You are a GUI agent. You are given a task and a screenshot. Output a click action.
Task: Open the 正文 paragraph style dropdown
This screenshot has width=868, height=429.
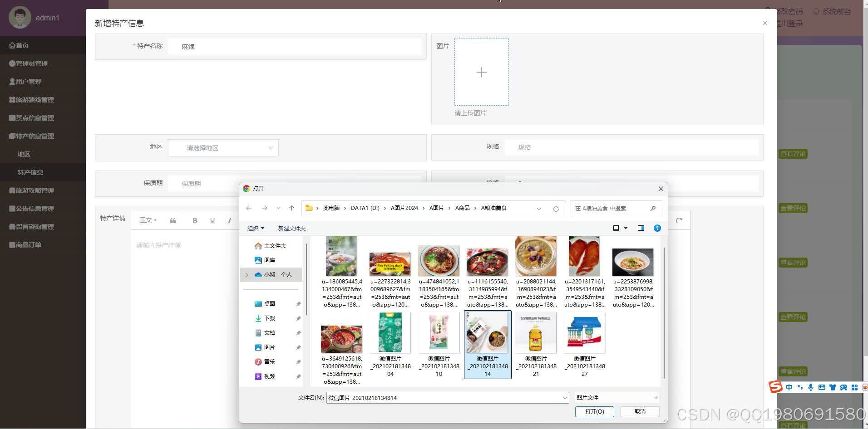coord(147,220)
